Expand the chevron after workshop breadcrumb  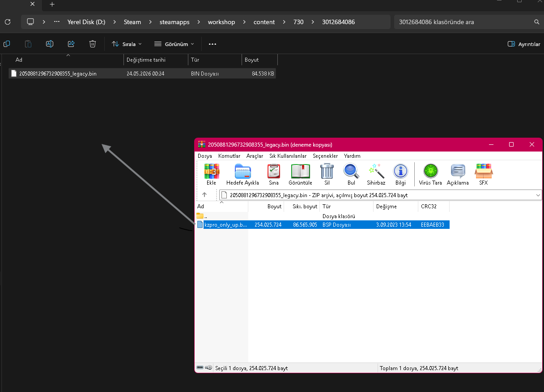244,22
